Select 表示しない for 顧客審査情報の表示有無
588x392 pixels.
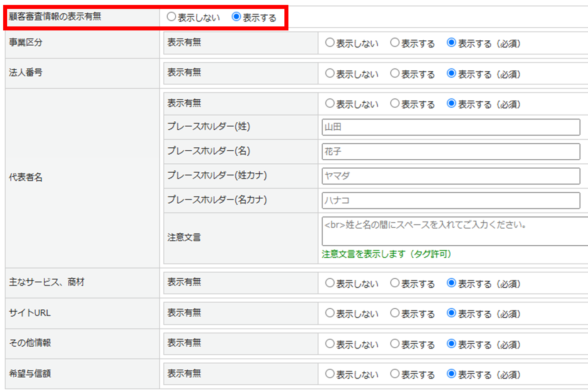tap(171, 17)
